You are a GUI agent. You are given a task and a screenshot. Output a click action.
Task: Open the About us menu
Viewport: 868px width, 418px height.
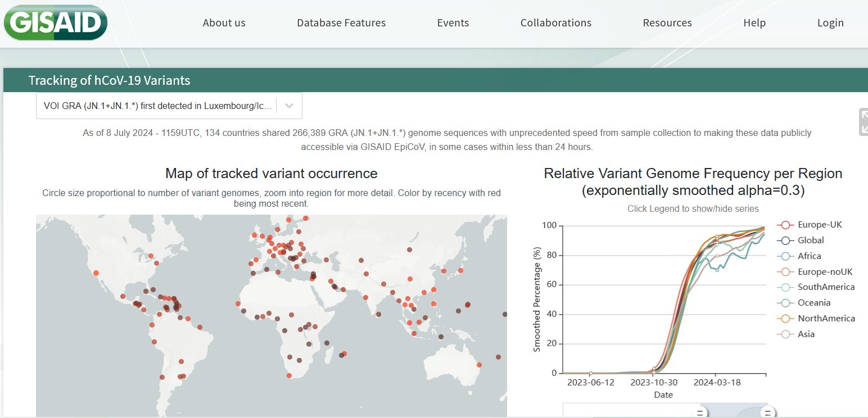tap(224, 23)
